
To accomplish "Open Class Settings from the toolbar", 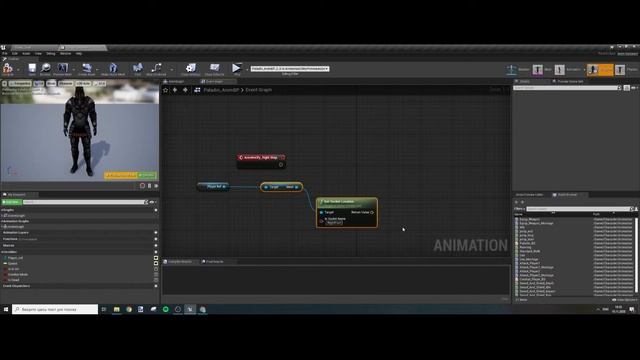I will coord(191,68).
